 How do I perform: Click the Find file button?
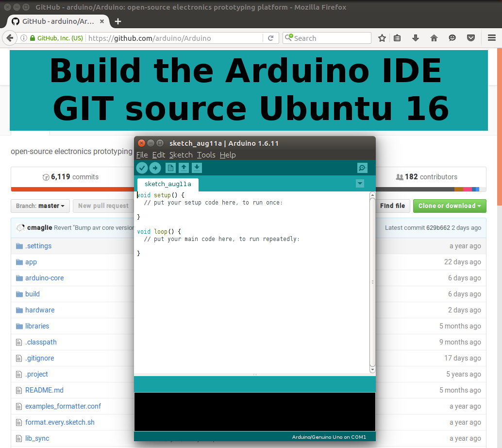(392, 206)
